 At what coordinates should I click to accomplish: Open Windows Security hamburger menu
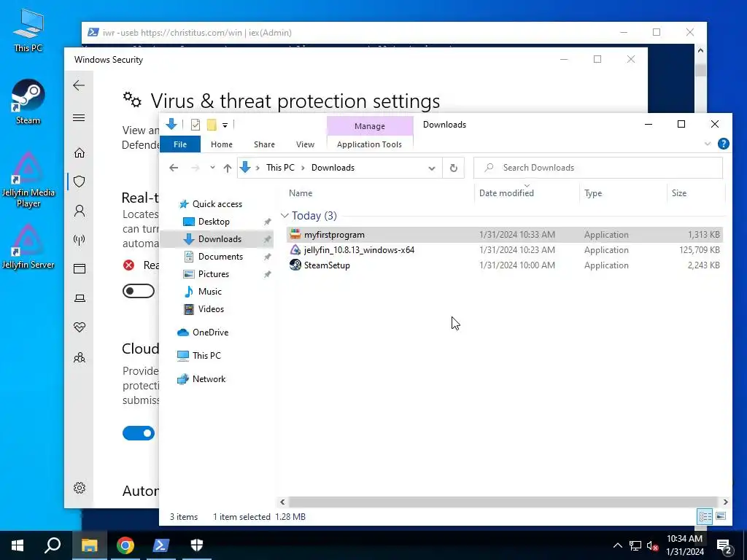79,117
